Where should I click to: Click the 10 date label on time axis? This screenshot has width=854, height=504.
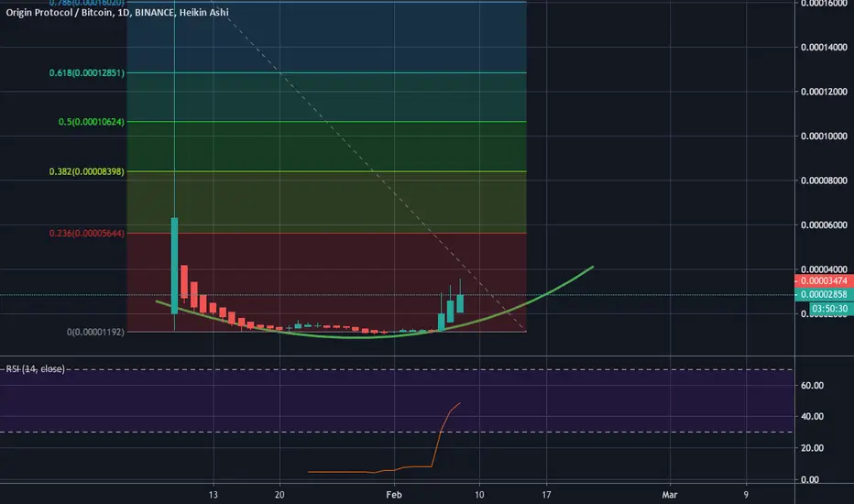click(x=478, y=495)
